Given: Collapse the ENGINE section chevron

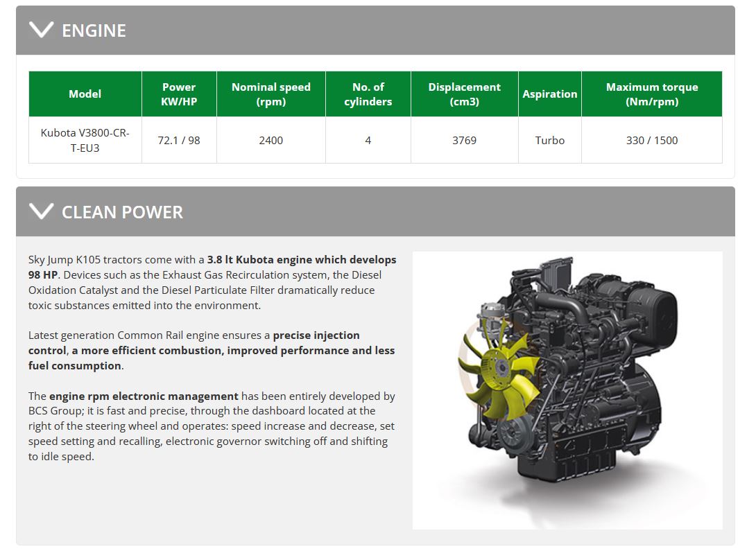Looking at the screenshot, I should point(42,30).
